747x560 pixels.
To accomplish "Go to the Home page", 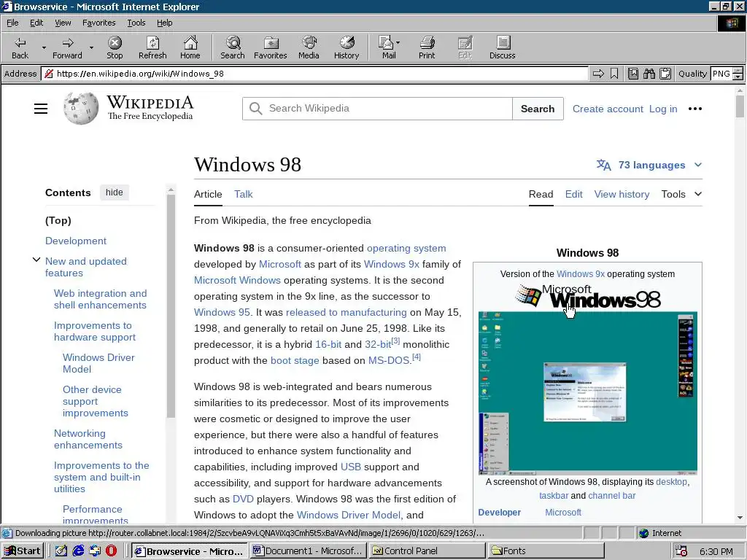I will click(190, 47).
